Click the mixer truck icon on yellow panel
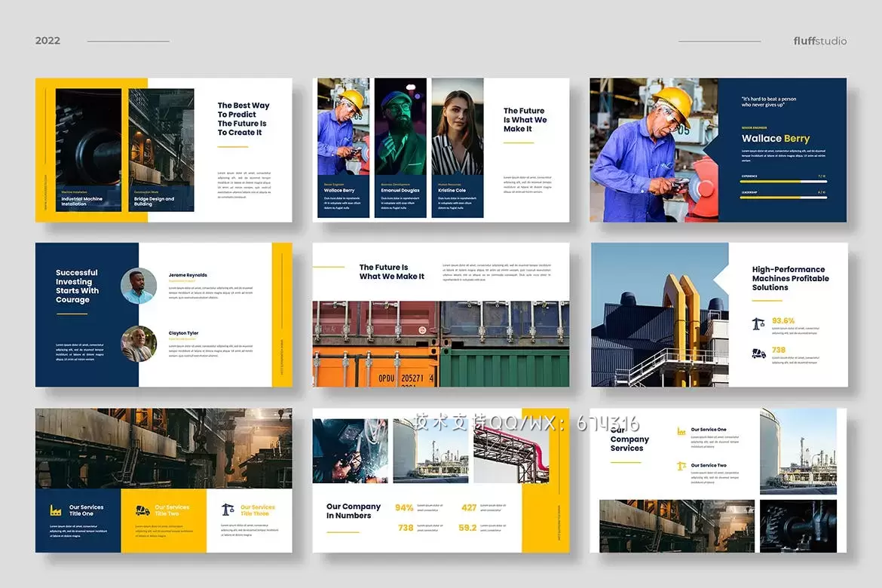 point(142,510)
